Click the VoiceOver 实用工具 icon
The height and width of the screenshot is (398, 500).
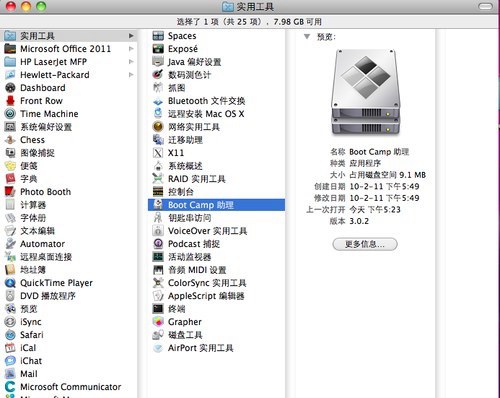(158, 231)
